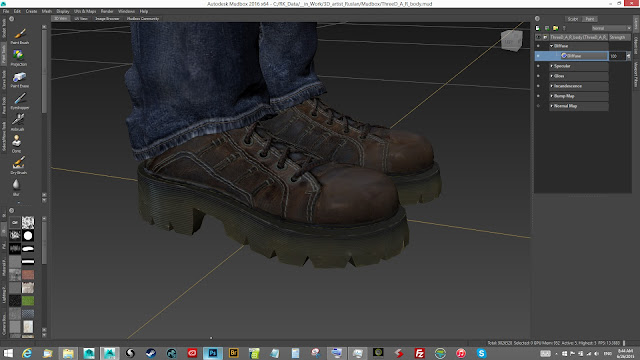
Task: Select the Eyedropper tool
Action: coord(19,101)
